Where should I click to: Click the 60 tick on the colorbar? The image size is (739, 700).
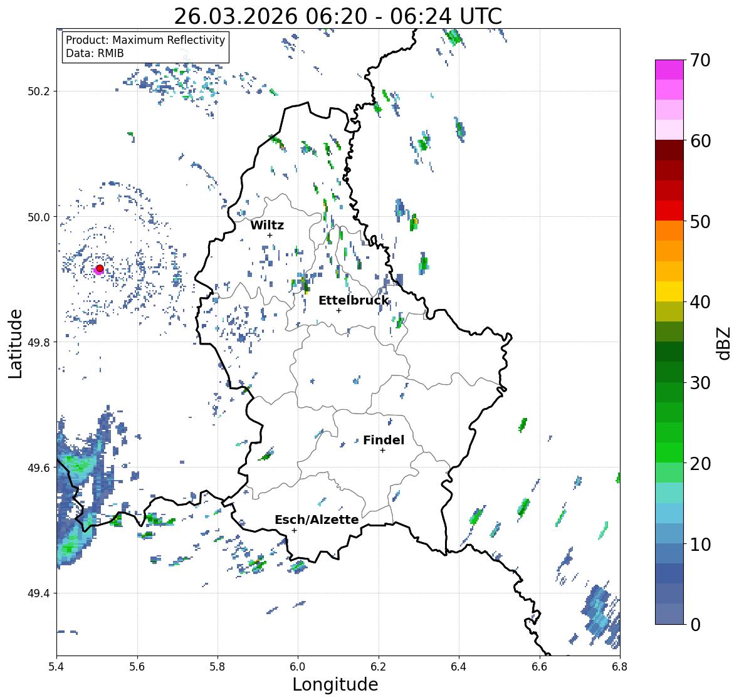click(x=700, y=141)
